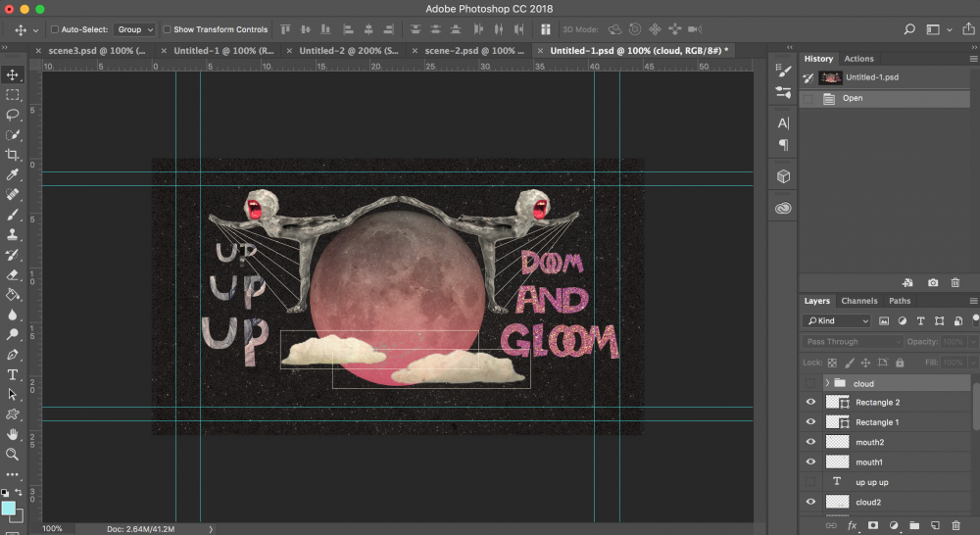This screenshot has width=980, height=535.
Task: Hide the Rectangle 1 layer
Action: [x=810, y=422]
